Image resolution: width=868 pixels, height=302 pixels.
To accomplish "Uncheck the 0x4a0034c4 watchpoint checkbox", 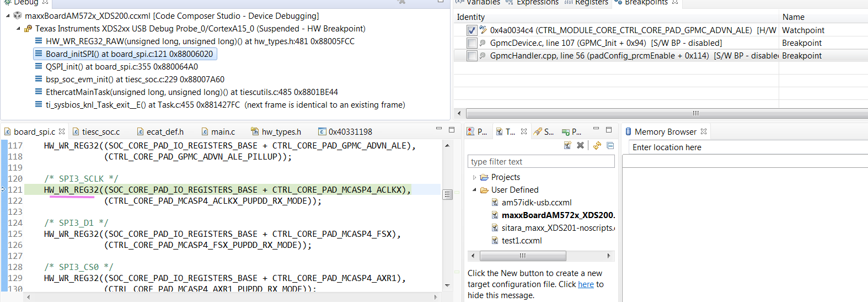I will coord(471,30).
